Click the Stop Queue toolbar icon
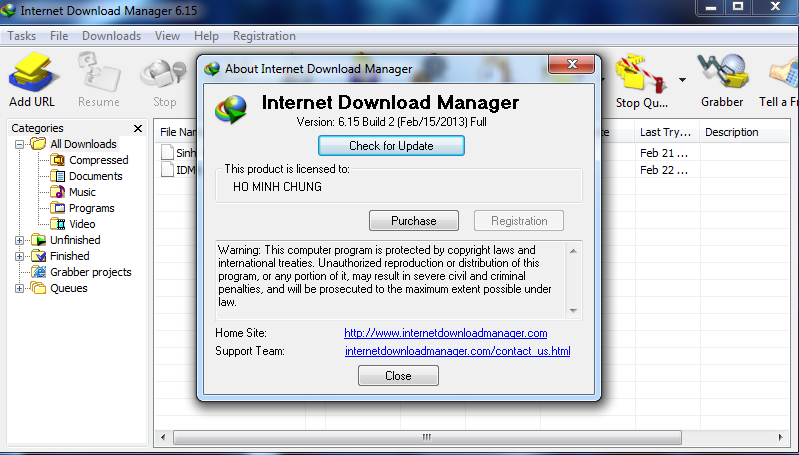The height and width of the screenshot is (455, 799). pyautogui.click(x=641, y=73)
